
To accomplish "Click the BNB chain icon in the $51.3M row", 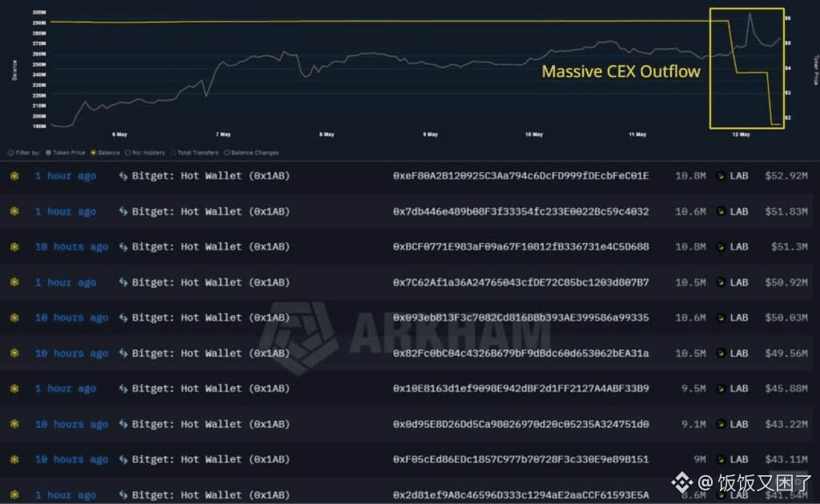I will tap(14, 246).
